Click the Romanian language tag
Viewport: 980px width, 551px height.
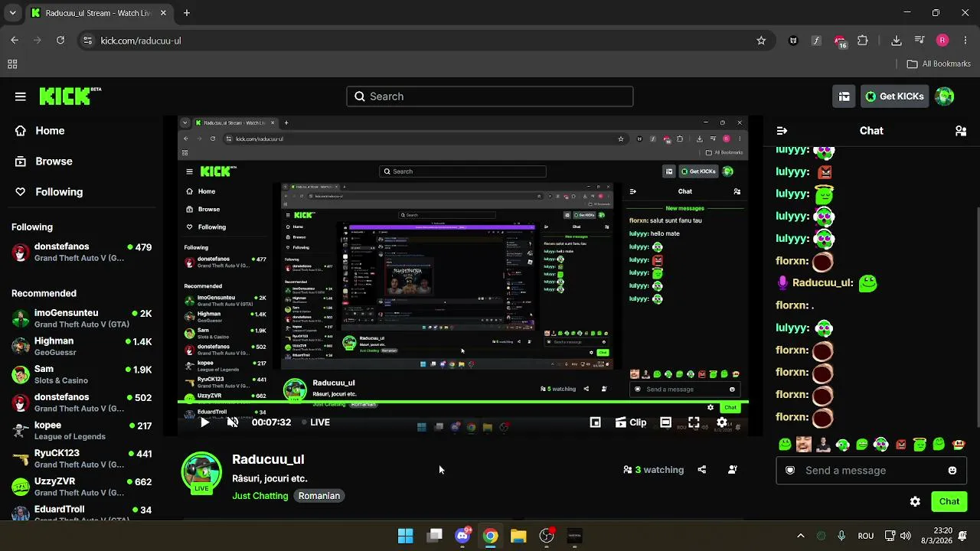click(x=319, y=496)
